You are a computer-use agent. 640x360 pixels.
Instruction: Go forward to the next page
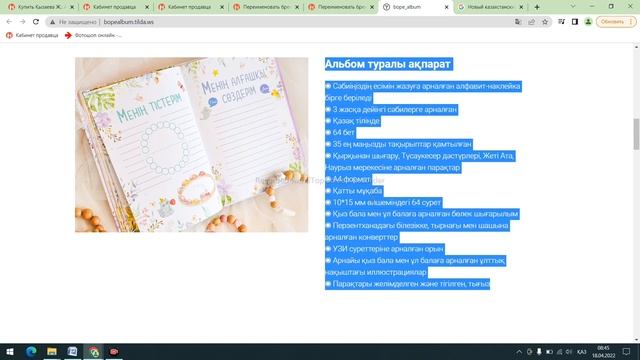[x=22, y=22]
